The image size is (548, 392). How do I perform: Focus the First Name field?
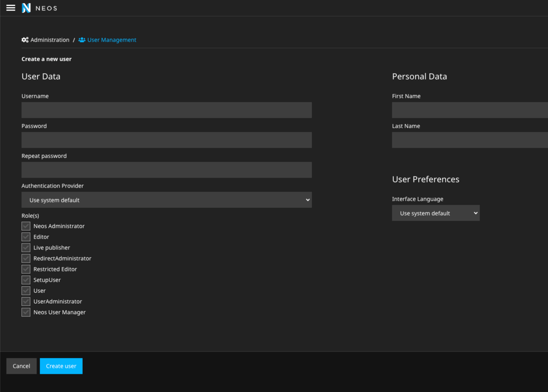470,110
